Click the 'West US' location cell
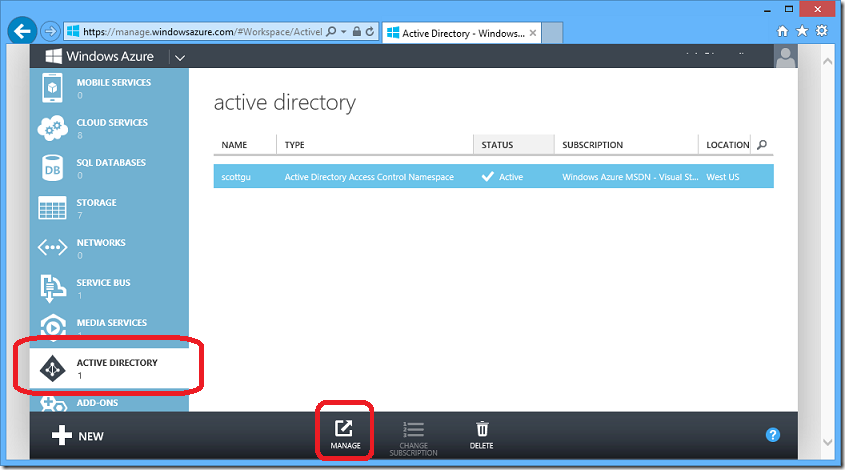845x470 pixels. [x=723, y=177]
